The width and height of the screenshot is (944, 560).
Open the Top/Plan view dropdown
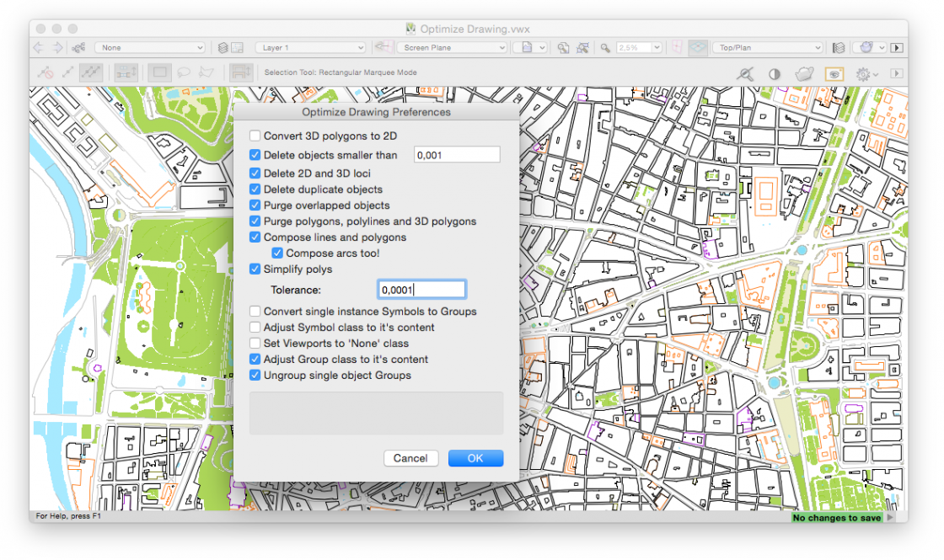767,48
